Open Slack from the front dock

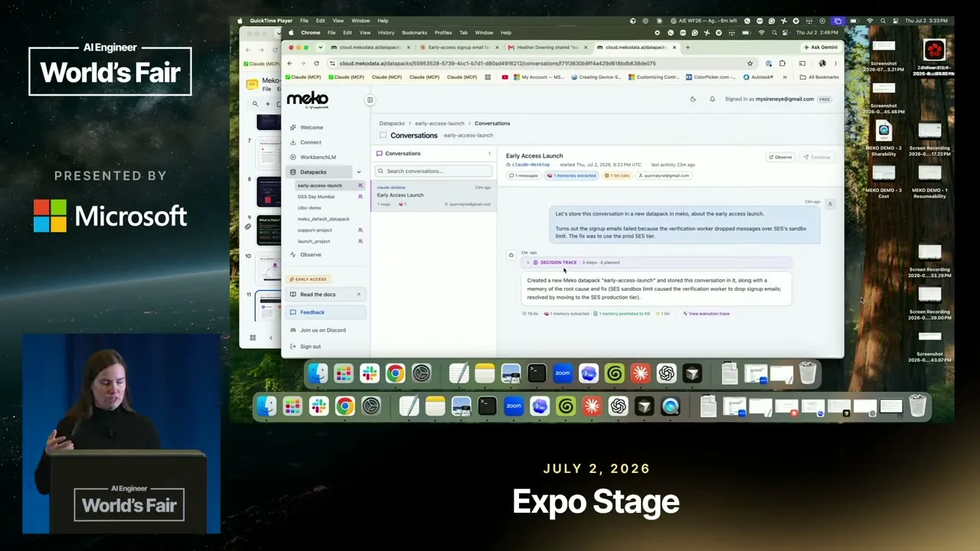pos(318,406)
